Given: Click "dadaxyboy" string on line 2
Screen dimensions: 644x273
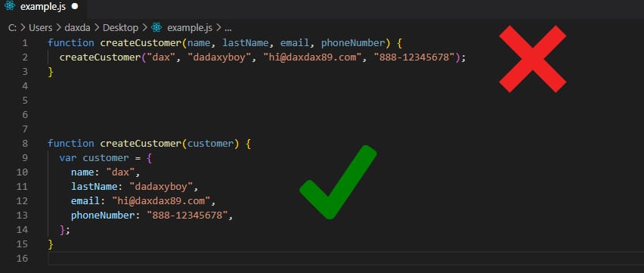Looking at the screenshot, I should point(220,57).
